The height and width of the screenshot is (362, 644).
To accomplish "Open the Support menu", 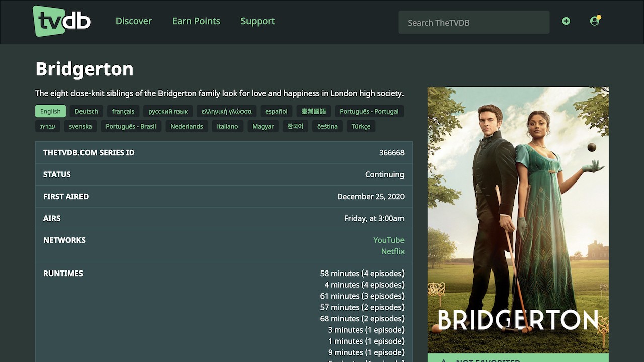I will tap(258, 21).
